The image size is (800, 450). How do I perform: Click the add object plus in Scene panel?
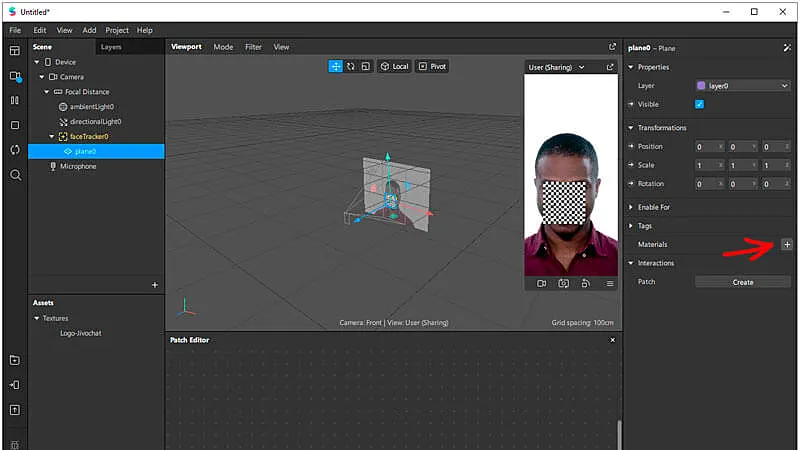click(154, 285)
